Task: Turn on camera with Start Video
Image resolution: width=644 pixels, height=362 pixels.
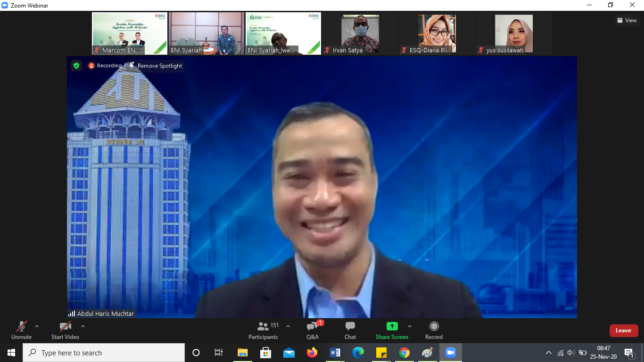Action: tap(65, 330)
